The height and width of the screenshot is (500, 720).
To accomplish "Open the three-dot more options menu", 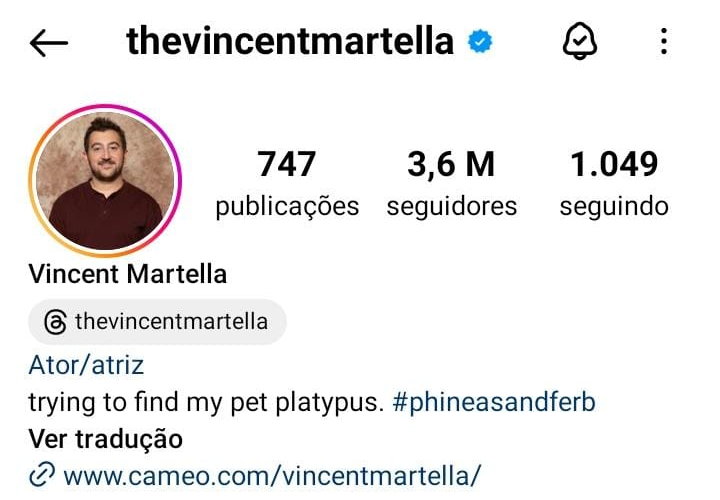I will 665,42.
